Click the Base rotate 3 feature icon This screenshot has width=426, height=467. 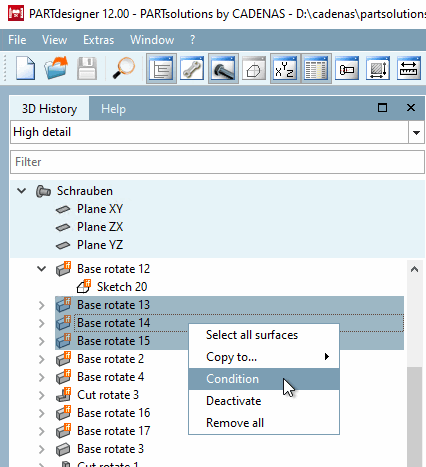63,449
